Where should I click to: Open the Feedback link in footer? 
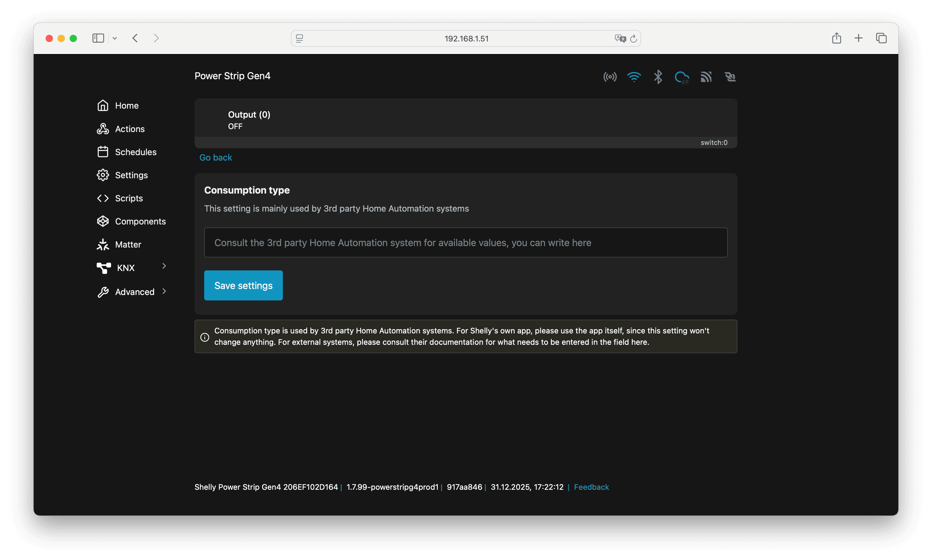point(591,487)
